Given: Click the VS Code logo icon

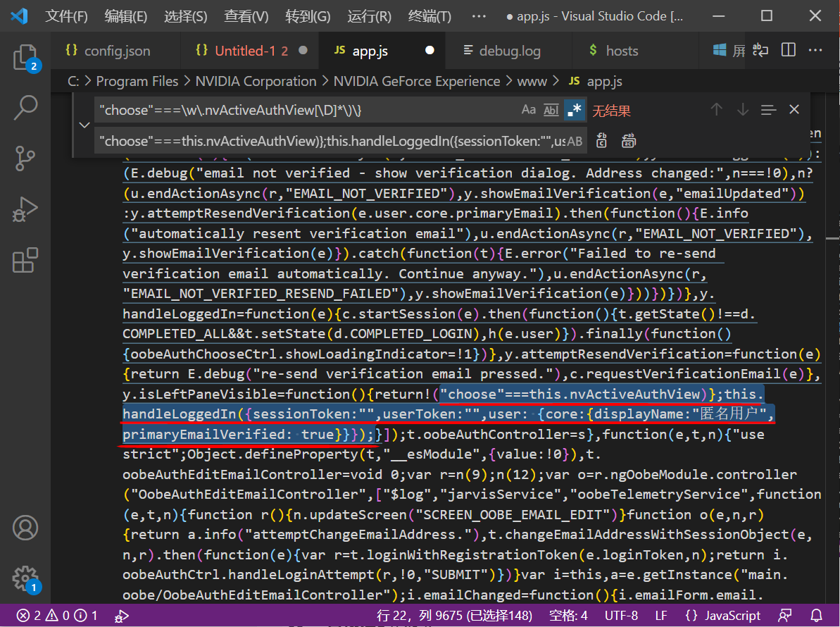Looking at the screenshot, I should point(19,15).
